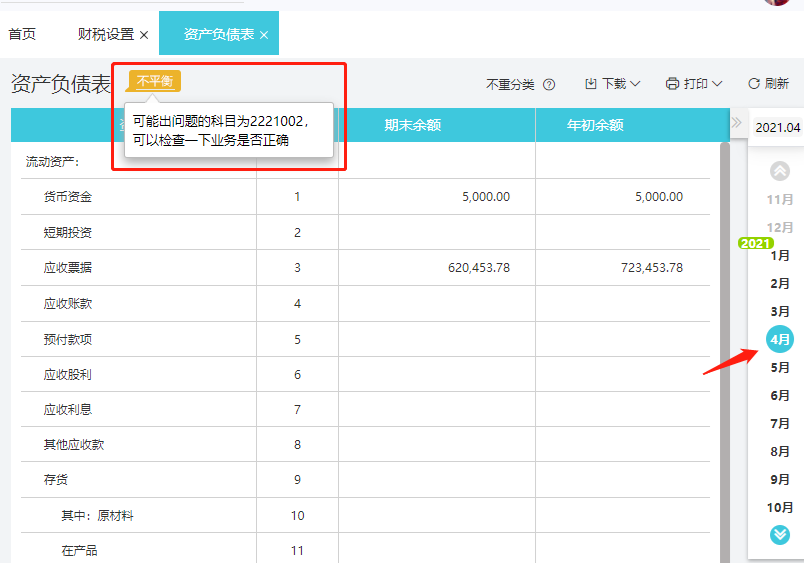Expand the 下载 dropdown arrow
This screenshot has height=563, width=804.
635,84
